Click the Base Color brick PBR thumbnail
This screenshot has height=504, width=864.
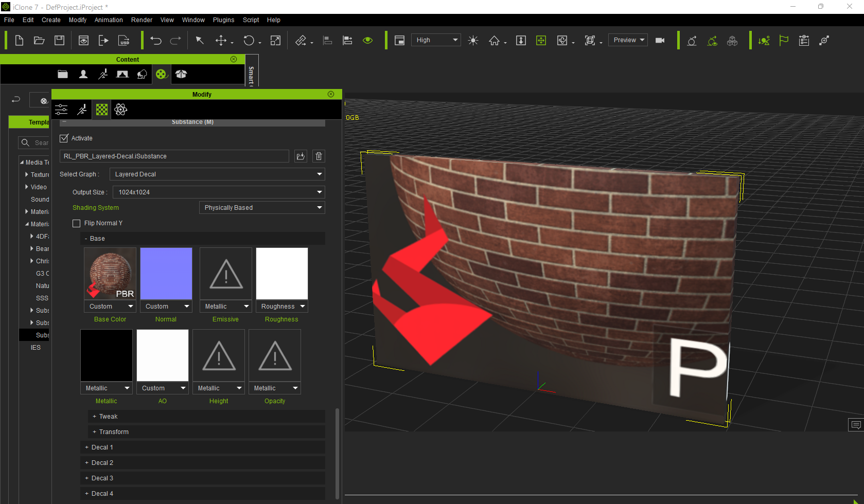pos(110,274)
